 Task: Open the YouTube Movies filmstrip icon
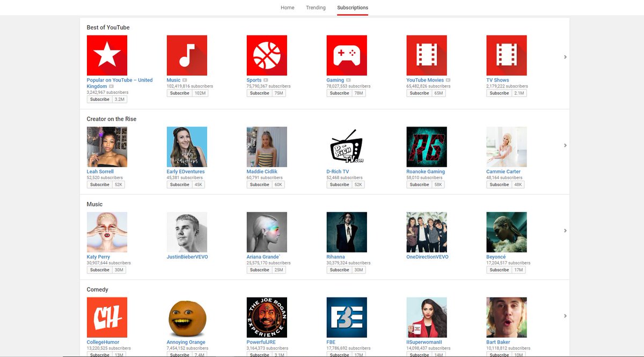click(x=427, y=55)
